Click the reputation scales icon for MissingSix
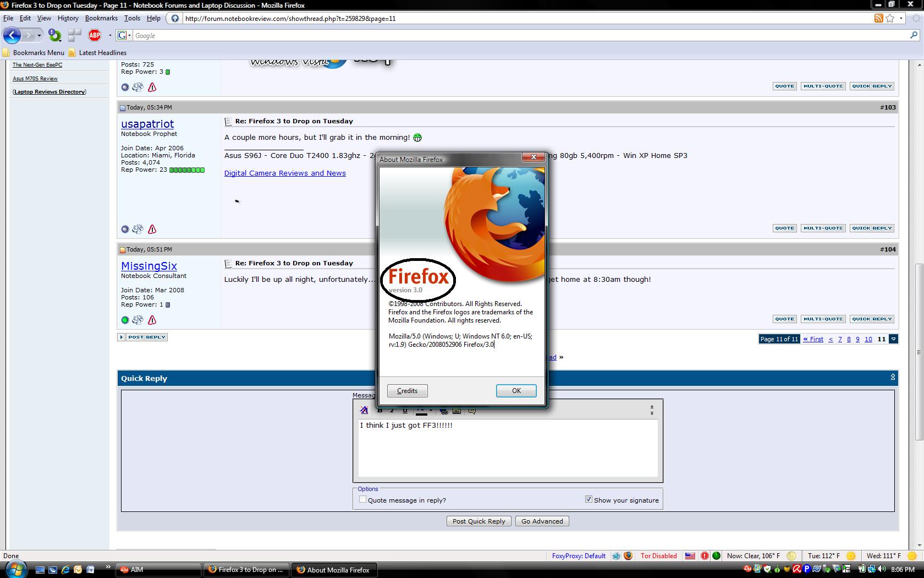 point(137,320)
